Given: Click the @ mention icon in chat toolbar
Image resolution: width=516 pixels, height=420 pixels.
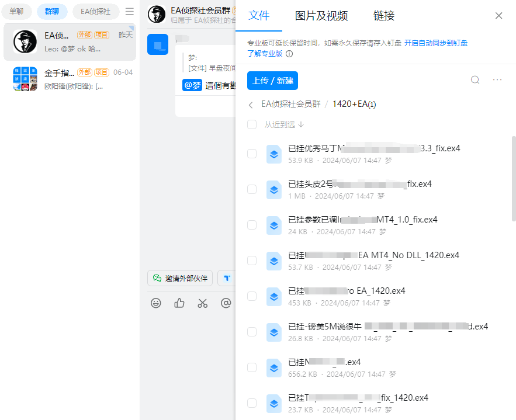Looking at the screenshot, I should coord(226,303).
